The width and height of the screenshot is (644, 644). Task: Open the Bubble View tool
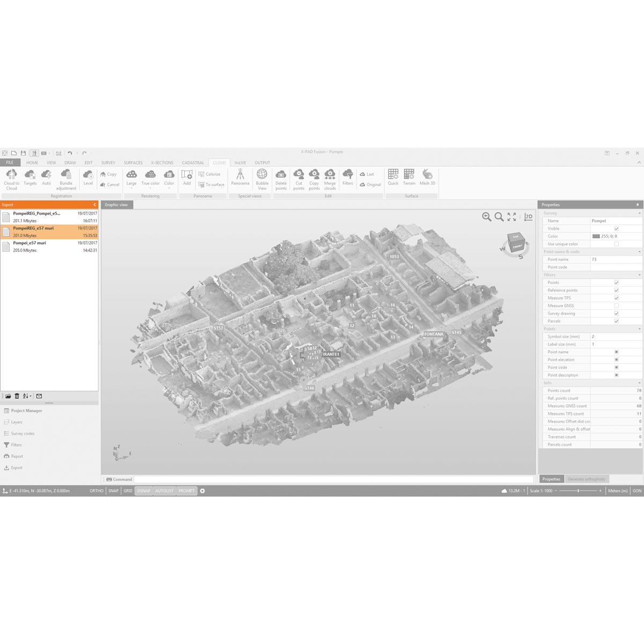[262, 175]
